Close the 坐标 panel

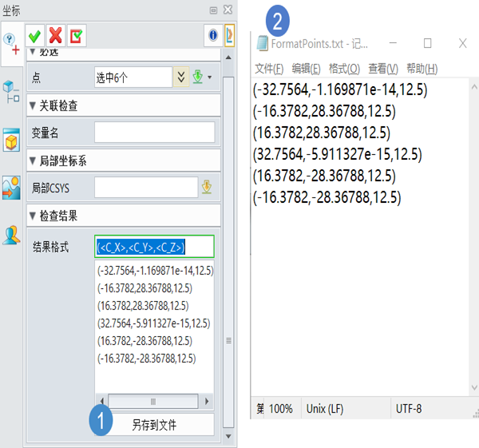[228, 10]
